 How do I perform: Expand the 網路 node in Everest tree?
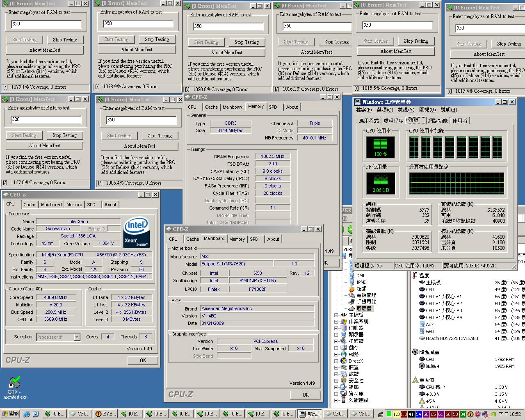[336, 354]
